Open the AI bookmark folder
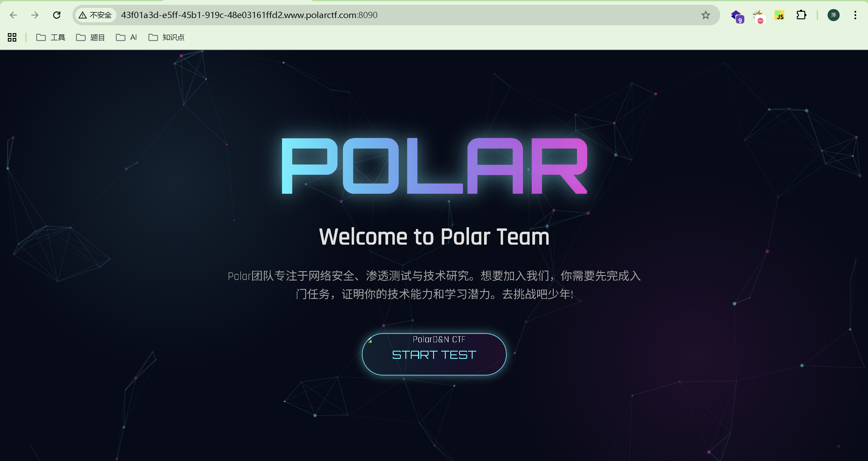This screenshot has width=868, height=461. (127, 37)
